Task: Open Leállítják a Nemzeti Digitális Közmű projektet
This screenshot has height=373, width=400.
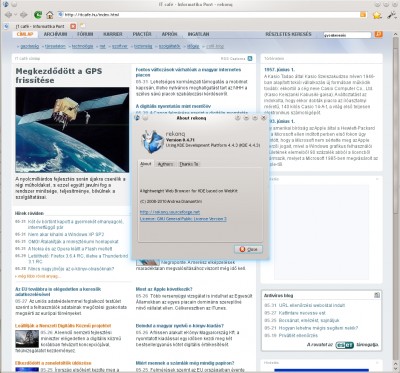Action: click(63, 325)
